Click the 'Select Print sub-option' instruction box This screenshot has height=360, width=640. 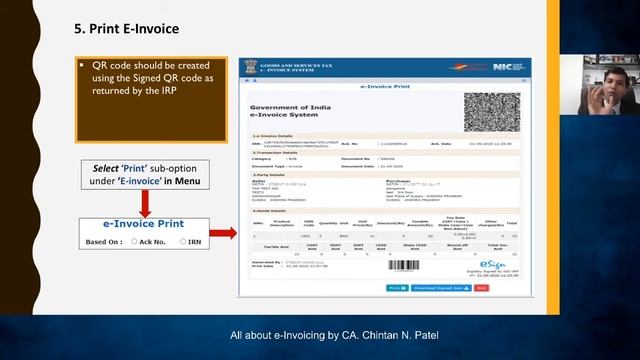[145, 175]
